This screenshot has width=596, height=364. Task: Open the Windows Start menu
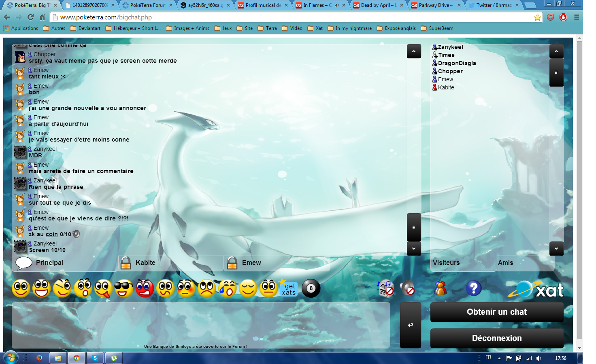11,358
